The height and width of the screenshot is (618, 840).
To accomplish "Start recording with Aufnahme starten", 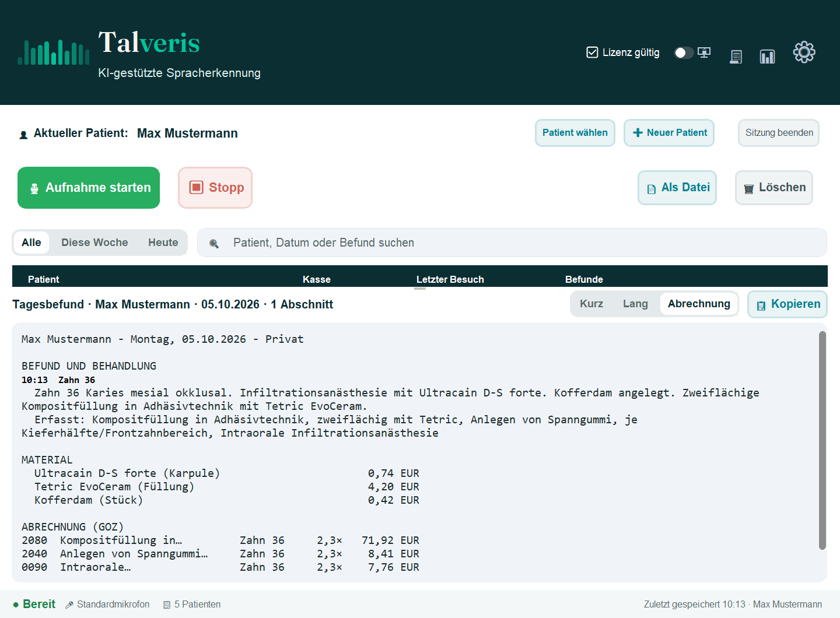I will pos(89,188).
